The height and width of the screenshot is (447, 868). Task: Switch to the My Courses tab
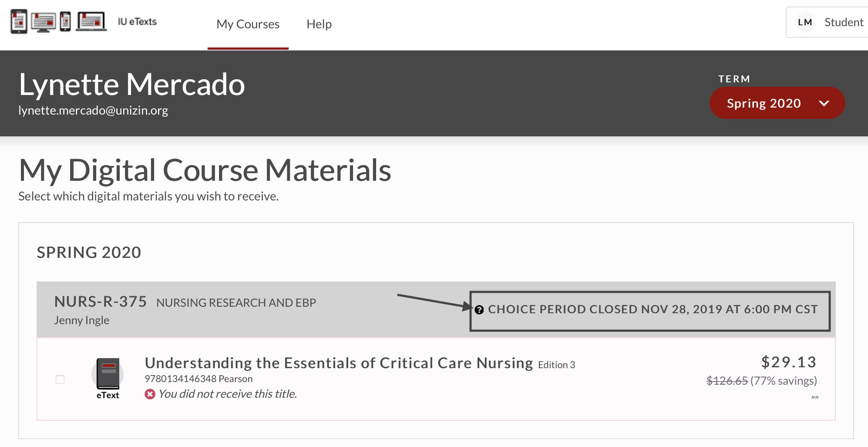click(248, 24)
